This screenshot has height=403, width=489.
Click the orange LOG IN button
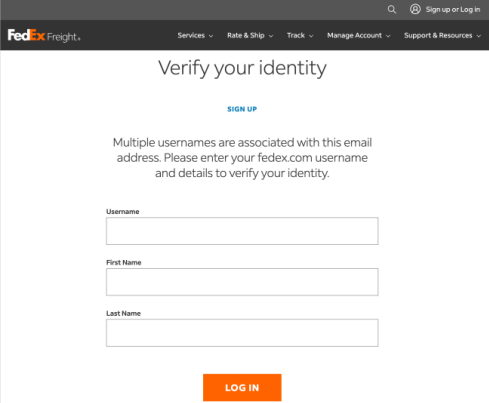click(x=242, y=387)
